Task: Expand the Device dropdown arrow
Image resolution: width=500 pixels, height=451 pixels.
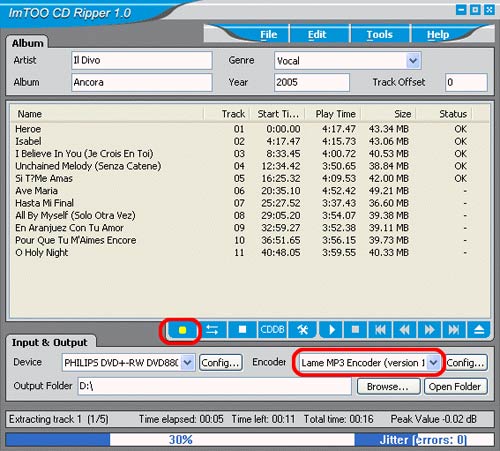Action: pyautogui.click(x=188, y=362)
